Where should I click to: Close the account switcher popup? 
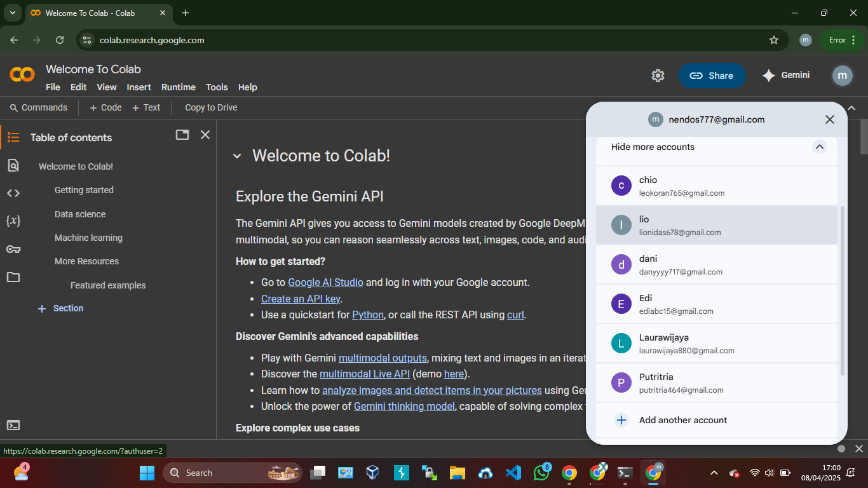tap(829, 119)
